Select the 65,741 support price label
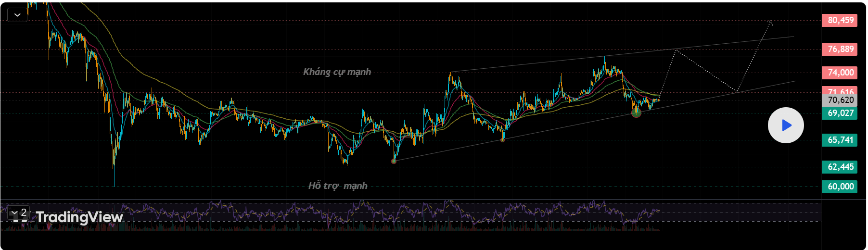868x250 pixels. (840, 140)
